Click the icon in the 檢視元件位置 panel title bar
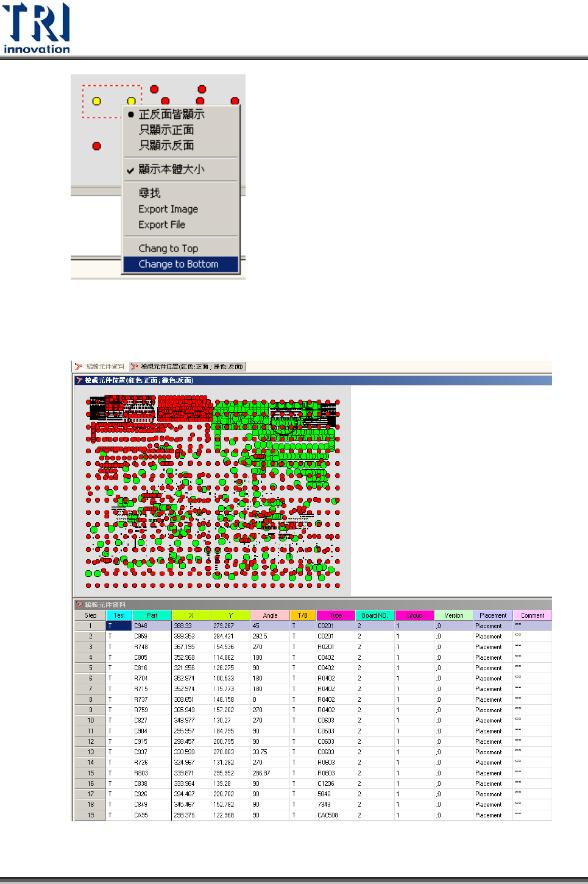The height and width of the screenshot is (884, 588). [79, 380]
